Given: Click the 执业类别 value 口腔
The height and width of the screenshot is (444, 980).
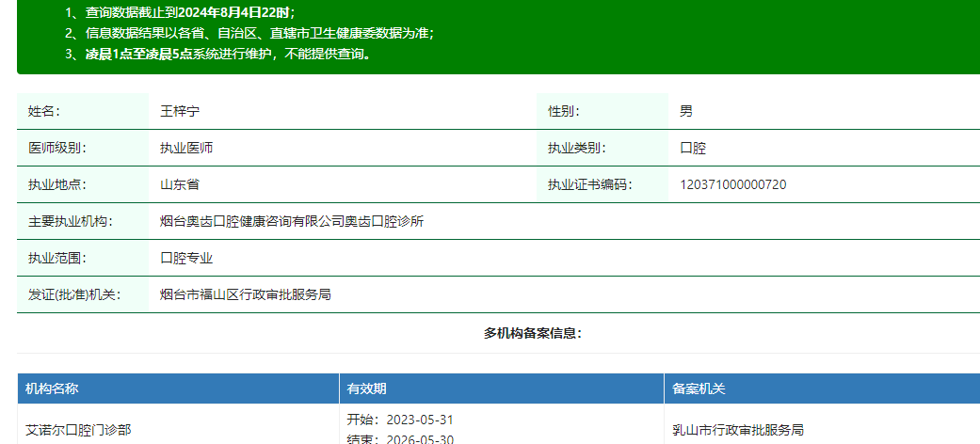Looking at the screenshot, I should (693, 148).
